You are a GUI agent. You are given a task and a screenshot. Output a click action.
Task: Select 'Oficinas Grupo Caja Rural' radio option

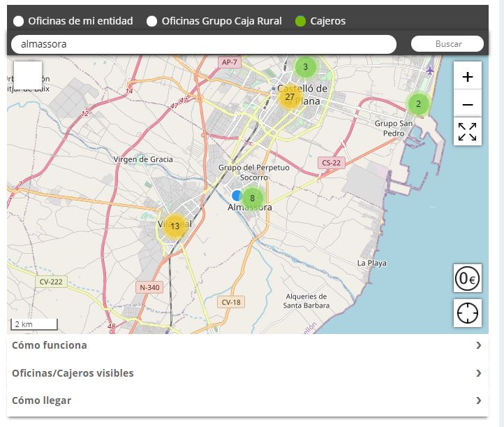pyautogui.click(x=151, y=21)
